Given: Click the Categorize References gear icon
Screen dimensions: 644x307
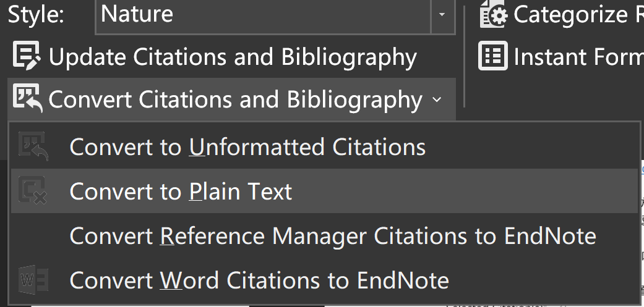Looking at the screenshot, I should [494, 14].
